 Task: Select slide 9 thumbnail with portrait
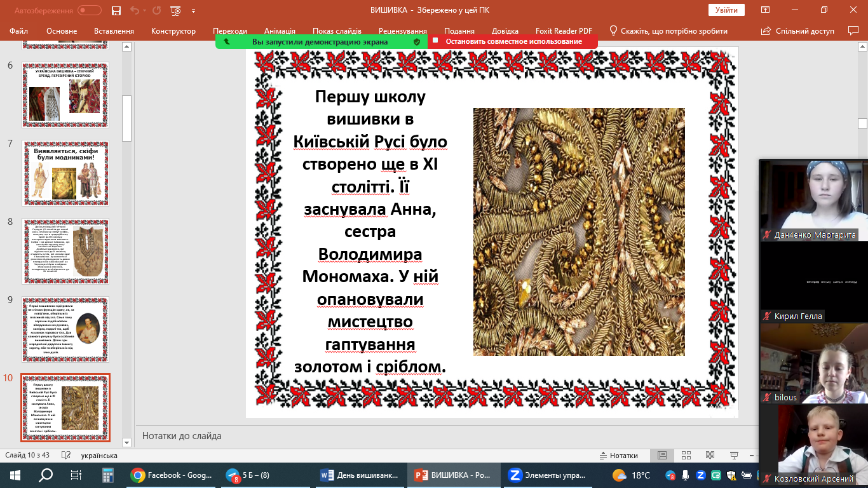tap(65, 329)
